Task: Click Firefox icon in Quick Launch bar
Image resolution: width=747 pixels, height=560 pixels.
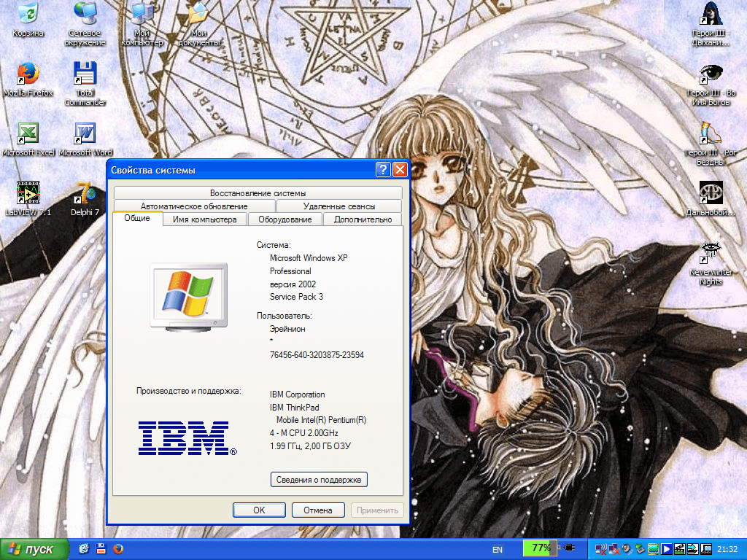Action: (x=117, y=548)
